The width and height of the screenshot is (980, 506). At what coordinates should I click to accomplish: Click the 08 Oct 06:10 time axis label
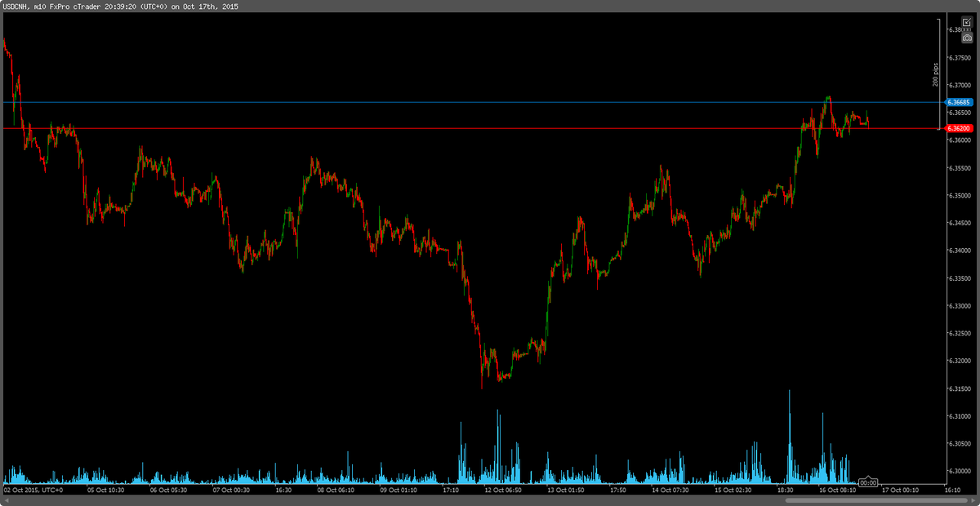336,490
